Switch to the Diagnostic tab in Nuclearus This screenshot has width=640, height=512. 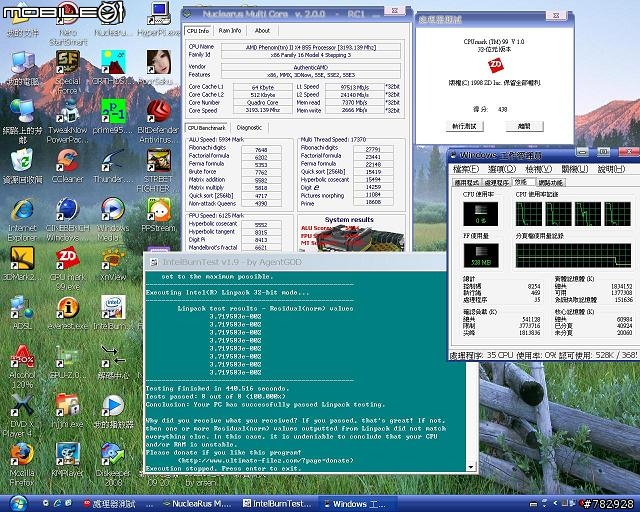pos(249,128)
